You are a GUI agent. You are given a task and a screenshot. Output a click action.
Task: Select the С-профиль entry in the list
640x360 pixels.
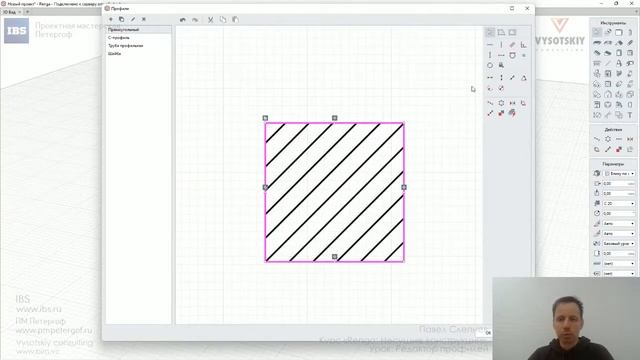pyautogui.click(x=138, y=38)
